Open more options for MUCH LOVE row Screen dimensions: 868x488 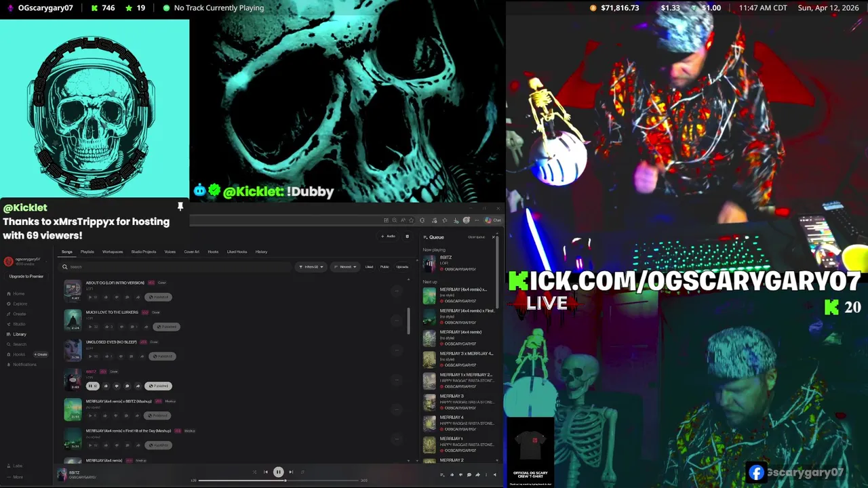click(x=397, y=321)
